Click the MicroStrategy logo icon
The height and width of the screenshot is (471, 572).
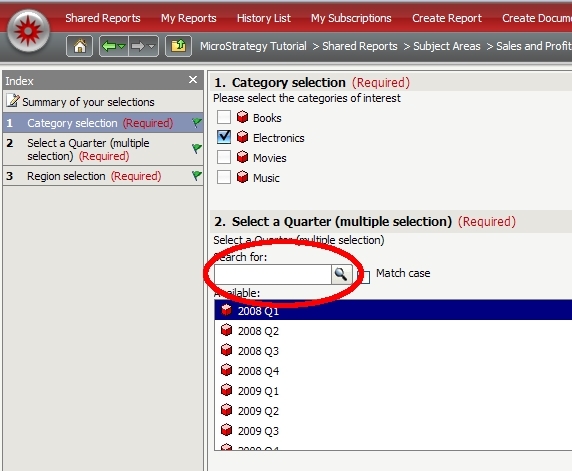(x=28, y=31)
